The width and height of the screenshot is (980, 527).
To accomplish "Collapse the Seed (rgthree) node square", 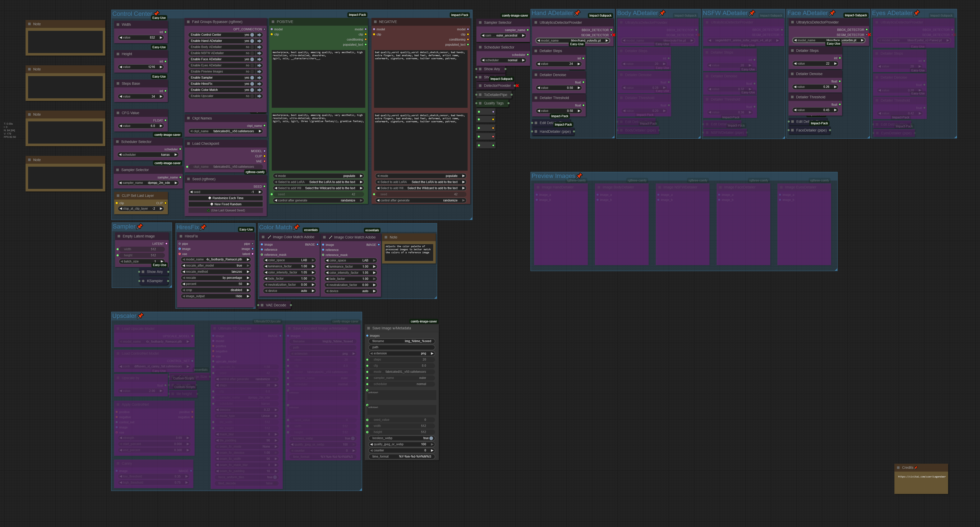I will [x=188, y=179].
